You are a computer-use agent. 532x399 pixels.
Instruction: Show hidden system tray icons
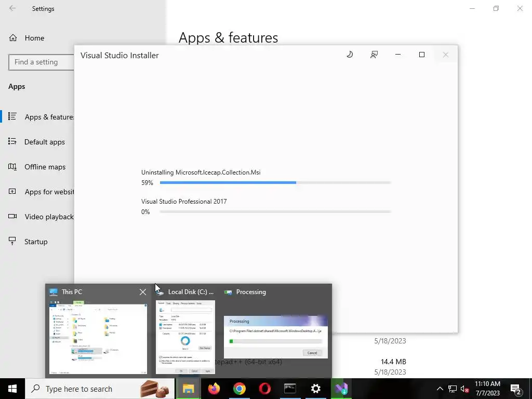point(440,389)
